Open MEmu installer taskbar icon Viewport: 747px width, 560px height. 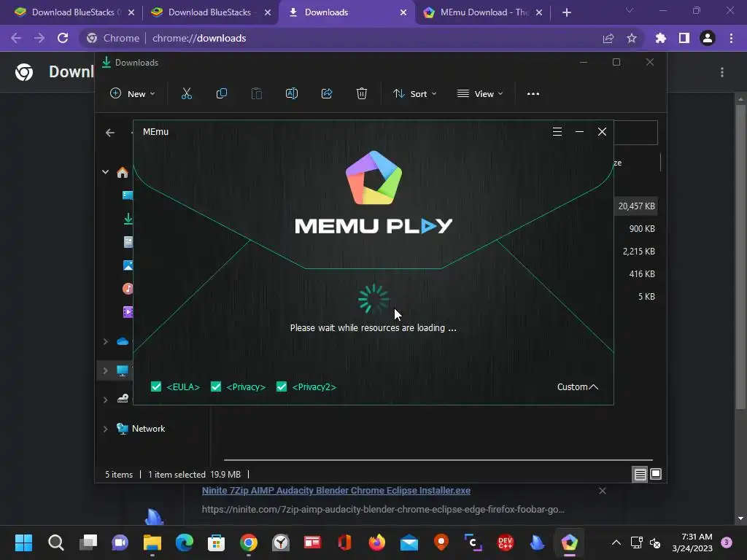(569, 542)
